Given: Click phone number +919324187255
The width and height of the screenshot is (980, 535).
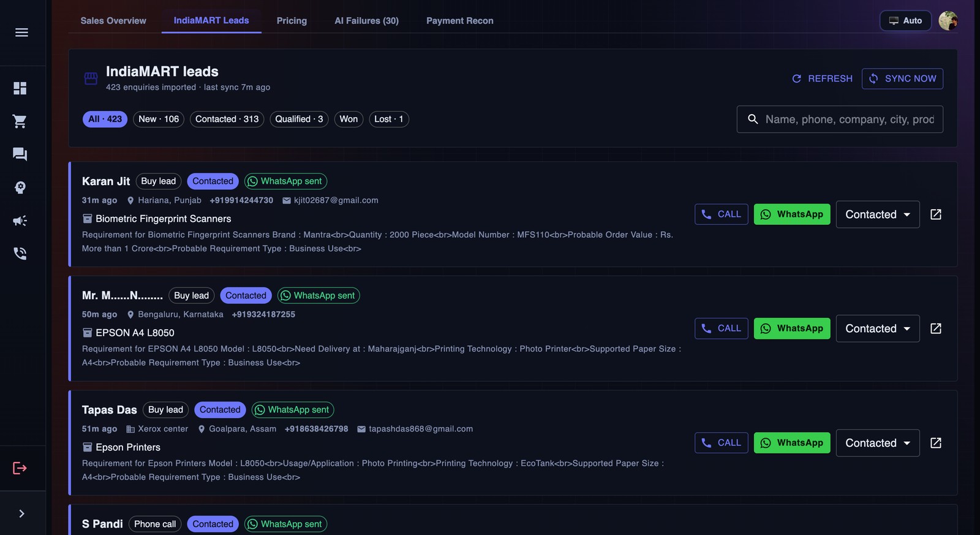Looking at the screenshot, I should pyautogui.click(x=263, y=314).
